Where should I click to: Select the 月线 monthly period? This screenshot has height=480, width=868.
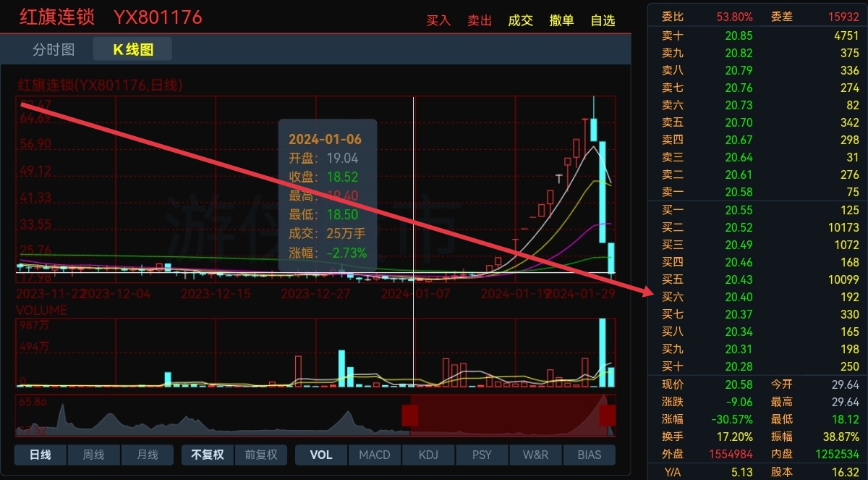pyautogui.click(x=147, y=455)
